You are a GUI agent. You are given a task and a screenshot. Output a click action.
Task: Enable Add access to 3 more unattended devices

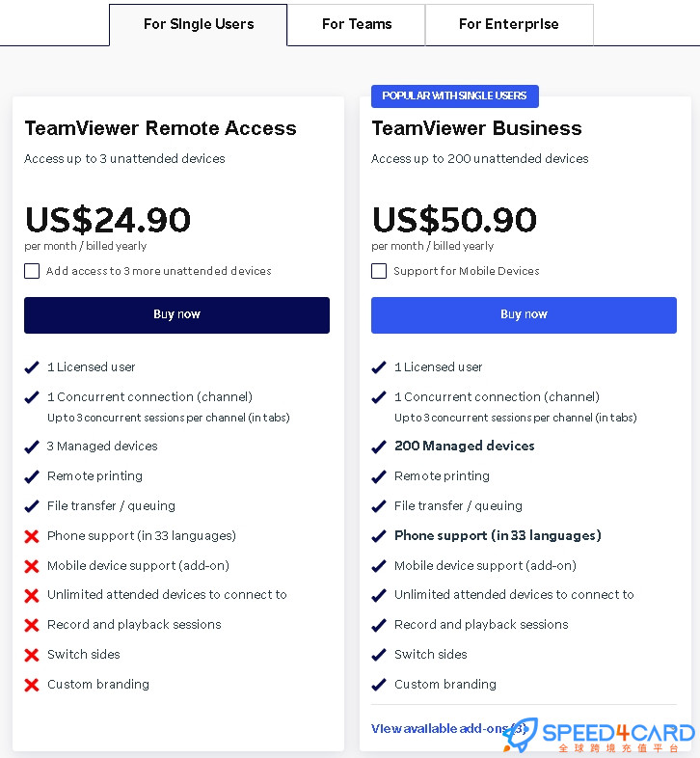pos(32,271)
